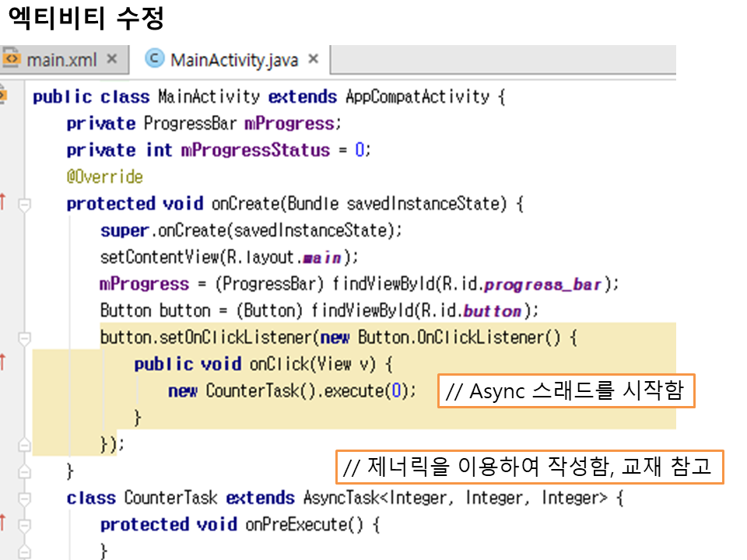
Task: Click the override arrow beside onCreate method
Action: (x=3, y=203)
